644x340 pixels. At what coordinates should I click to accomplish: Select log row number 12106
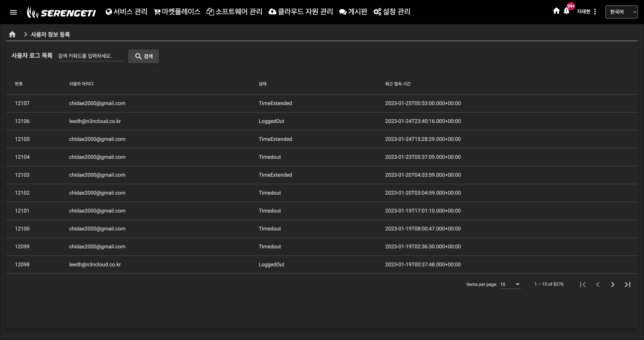(22, 121)
